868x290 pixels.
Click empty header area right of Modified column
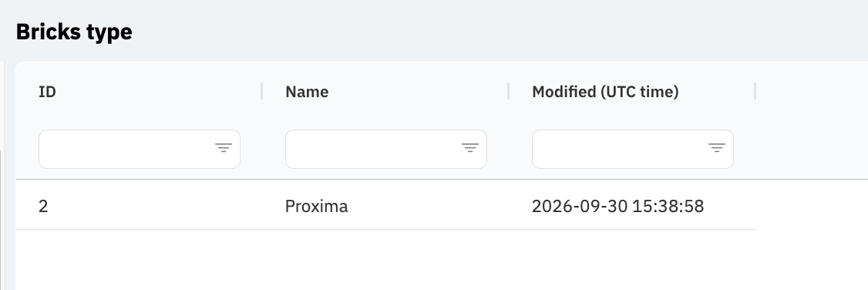click(812, 120)
